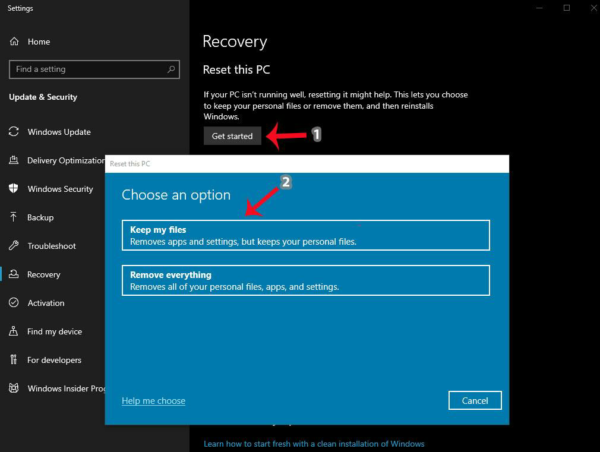Open the clean installation of Windows link

click(314, 443)
